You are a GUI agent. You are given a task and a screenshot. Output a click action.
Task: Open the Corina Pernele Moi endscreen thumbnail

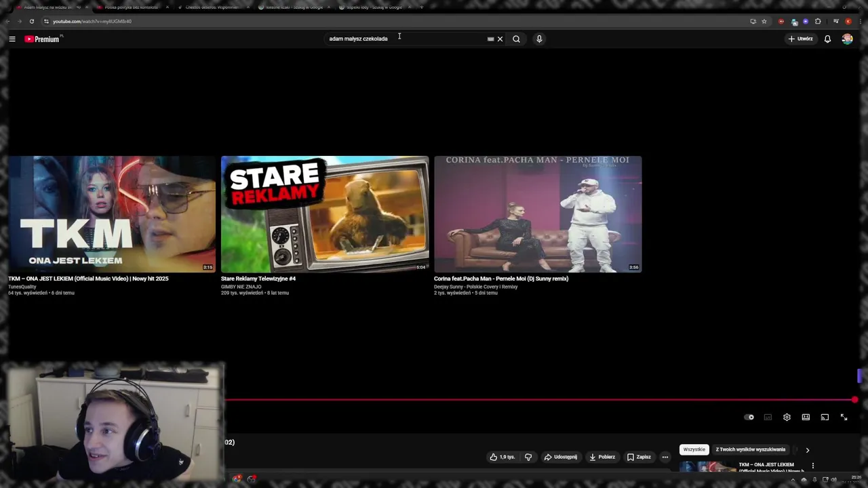pyautogui.click(x=538, y=214)
